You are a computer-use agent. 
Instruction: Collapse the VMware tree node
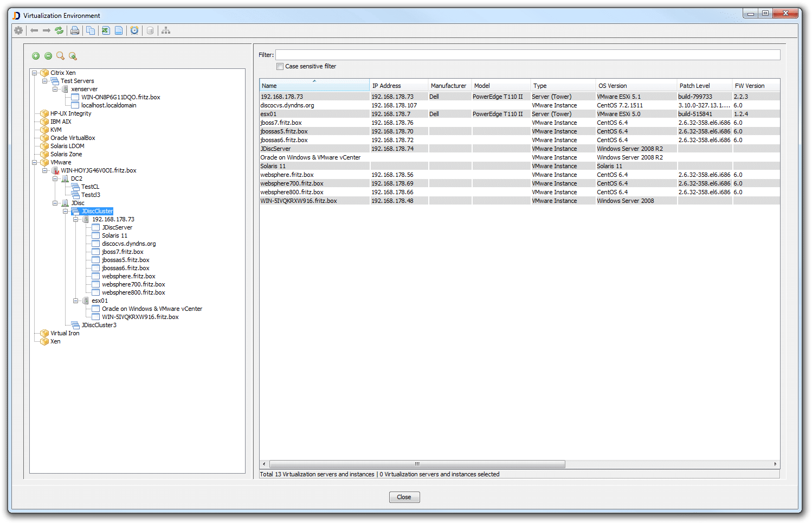[35, 162]
